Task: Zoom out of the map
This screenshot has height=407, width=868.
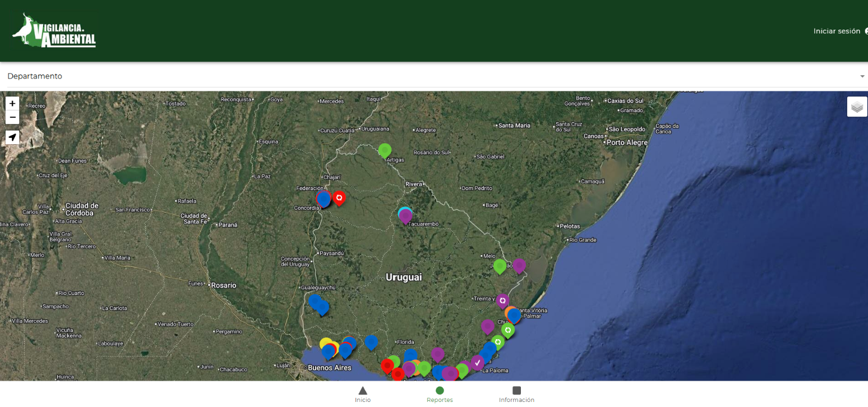Action: [12, 117]
